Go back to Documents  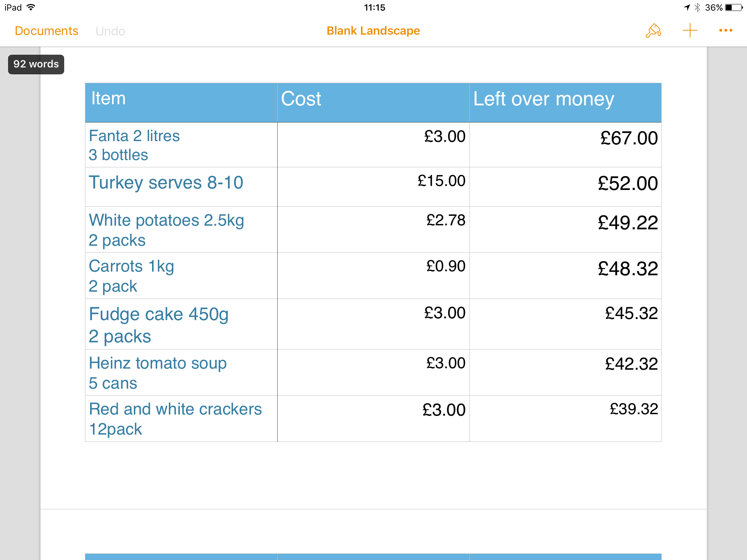tap(46, 31)
